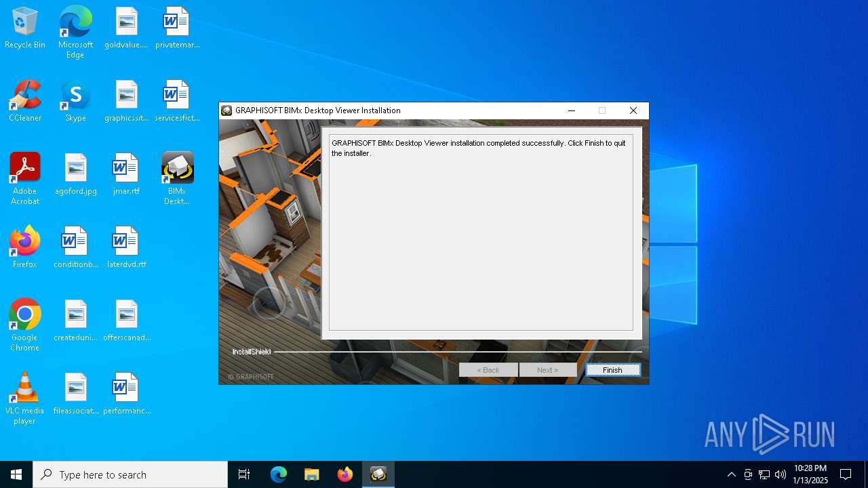The image size is (868, 488).
Task: Open the Recycle Bin desktop icon
Action: pyautogui.click(x=25, y=28)
